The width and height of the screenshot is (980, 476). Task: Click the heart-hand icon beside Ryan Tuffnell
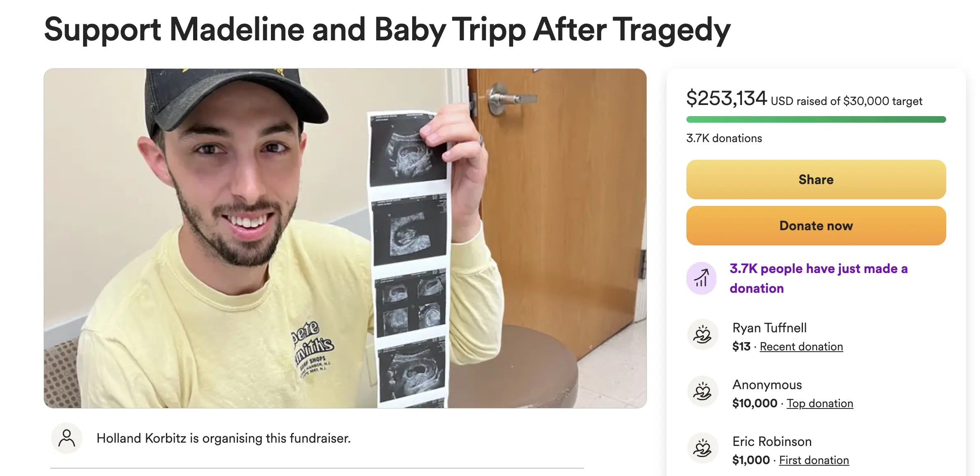(x=702, y=334)
